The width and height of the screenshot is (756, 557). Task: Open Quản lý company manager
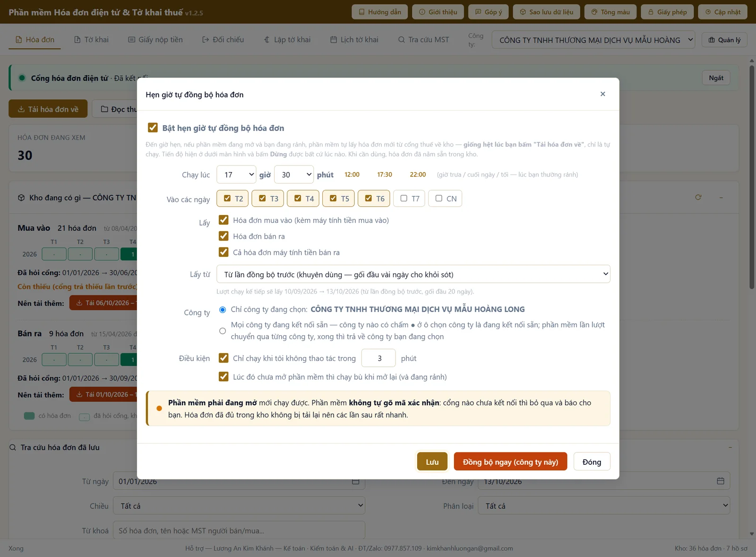click(724, 40)
